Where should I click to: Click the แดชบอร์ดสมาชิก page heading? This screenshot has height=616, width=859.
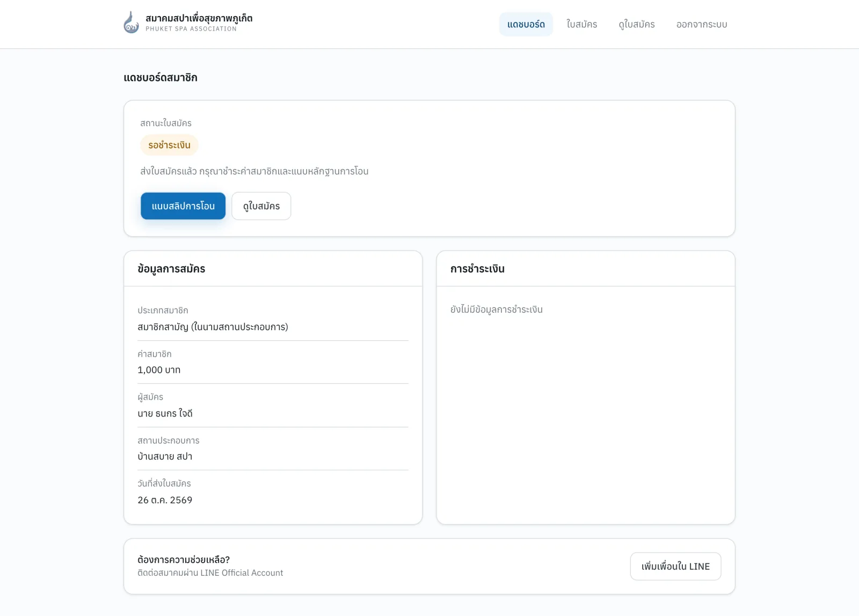[161, 77]
